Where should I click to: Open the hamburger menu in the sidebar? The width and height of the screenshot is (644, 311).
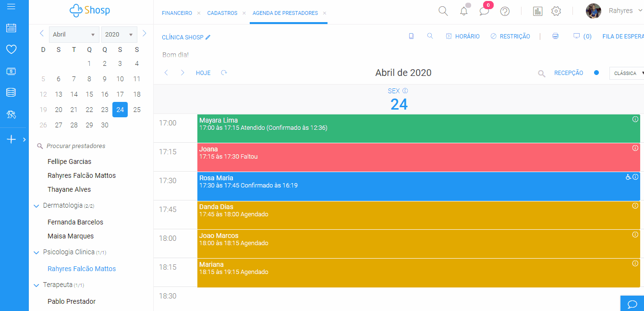11,6
